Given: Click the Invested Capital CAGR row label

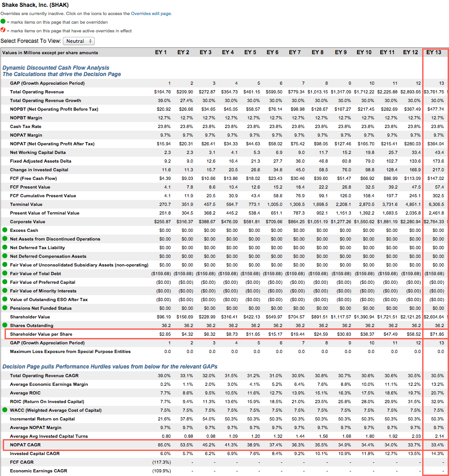Looking at the screenshot, I should [x=35, y=454].
